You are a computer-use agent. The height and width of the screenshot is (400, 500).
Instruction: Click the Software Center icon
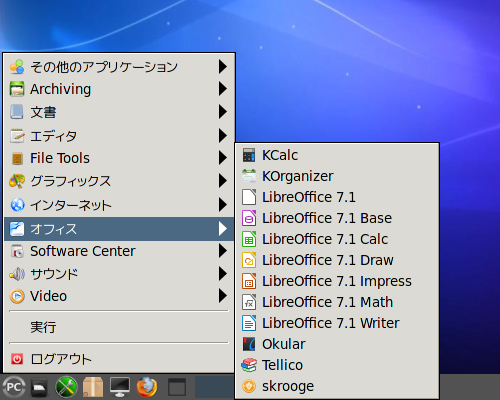tap(17, 251)
